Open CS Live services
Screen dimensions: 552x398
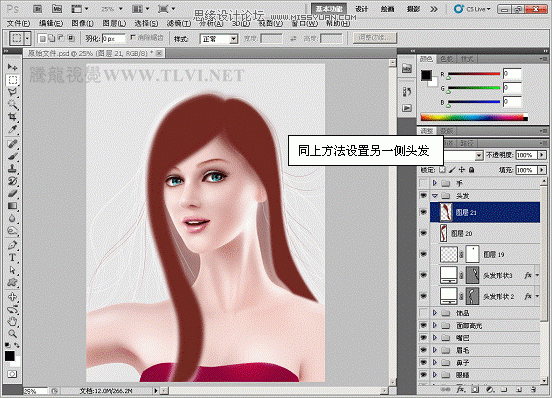[x=472, y=9]
